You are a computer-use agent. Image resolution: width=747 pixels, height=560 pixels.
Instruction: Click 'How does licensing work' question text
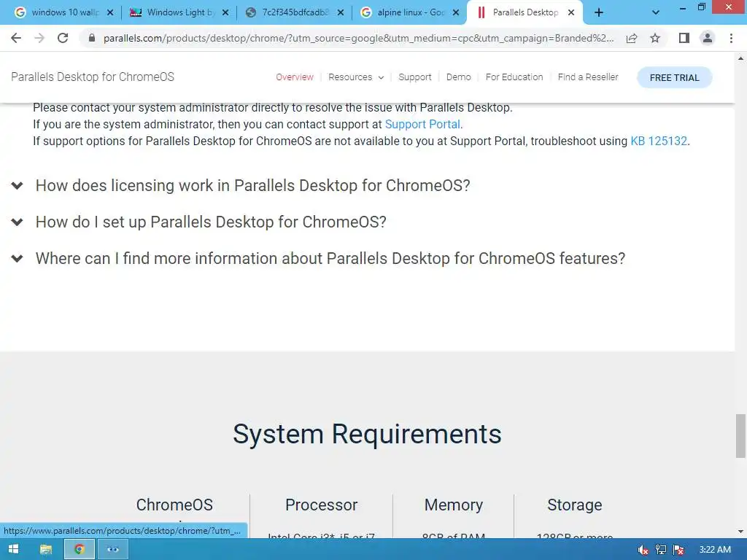tap(253, 185)
